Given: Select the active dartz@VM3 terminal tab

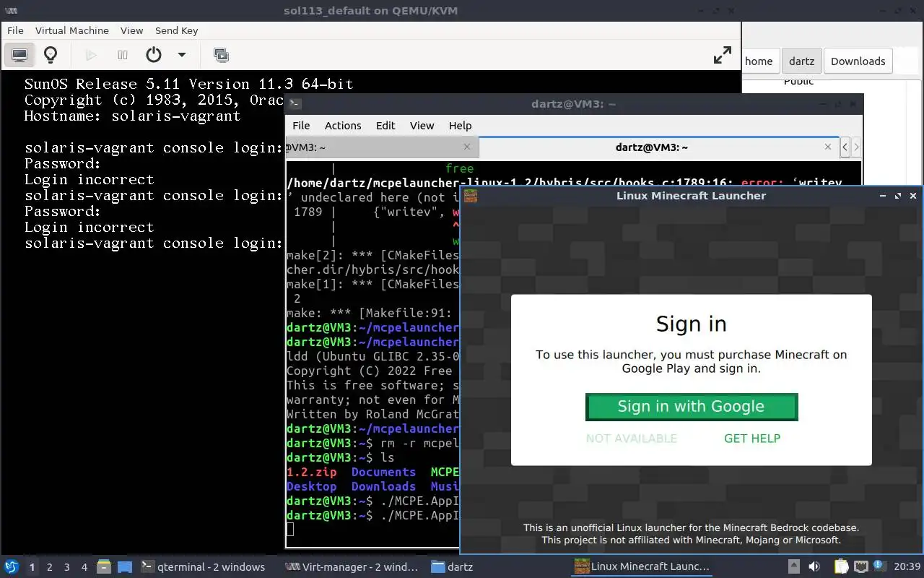Looking at the screenshot, I should coord(658,147).
